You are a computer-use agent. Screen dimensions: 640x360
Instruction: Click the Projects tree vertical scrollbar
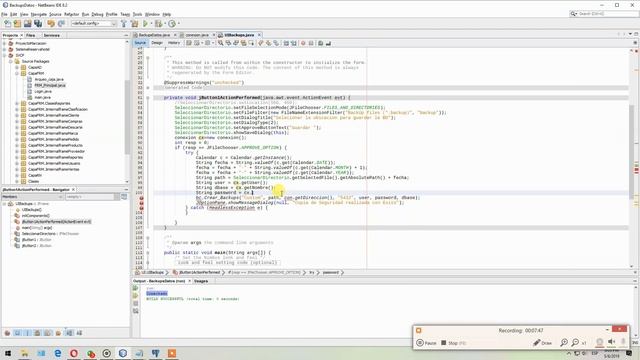pos(127,118)
